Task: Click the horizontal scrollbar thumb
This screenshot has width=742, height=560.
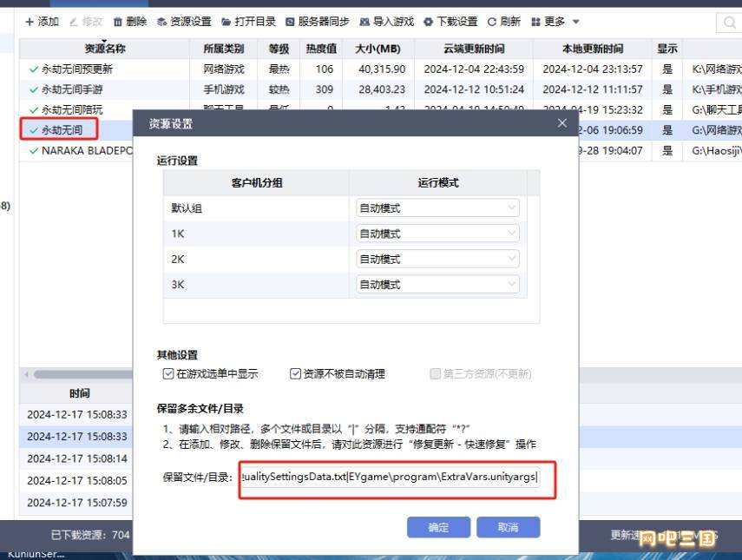Action: point(83,374)
